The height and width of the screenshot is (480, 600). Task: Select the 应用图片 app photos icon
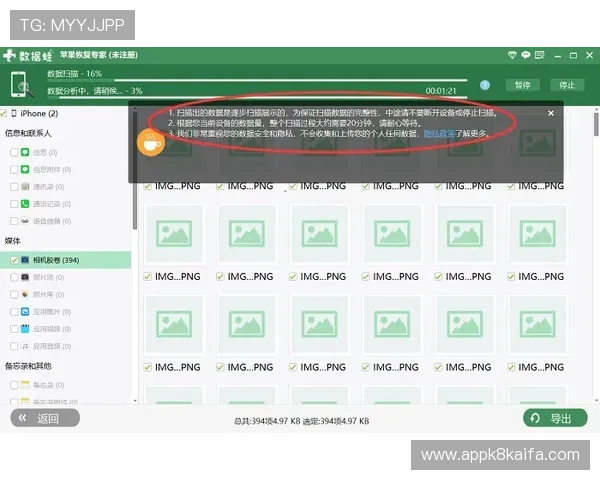coord(25,312)
